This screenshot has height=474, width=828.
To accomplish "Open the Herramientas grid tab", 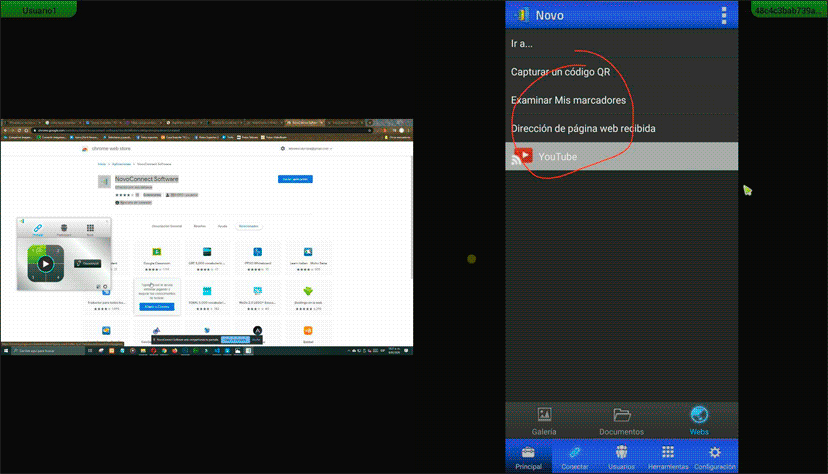I will (668, 457).
